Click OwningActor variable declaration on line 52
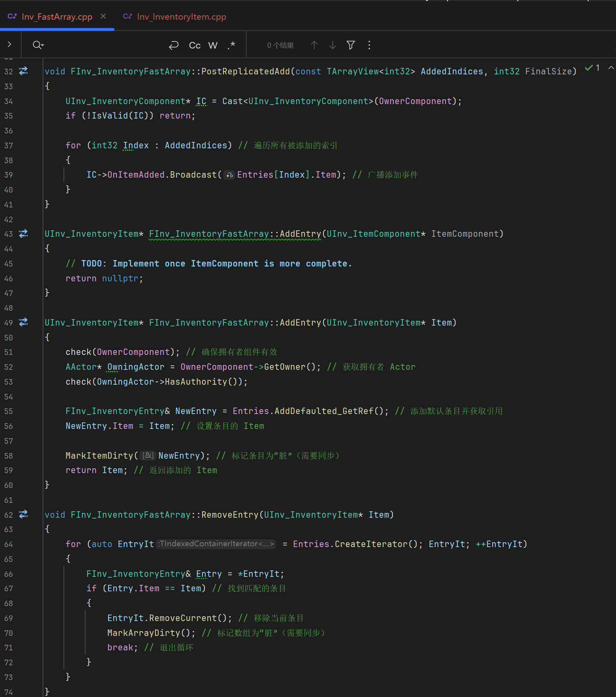 click(136, 367)
